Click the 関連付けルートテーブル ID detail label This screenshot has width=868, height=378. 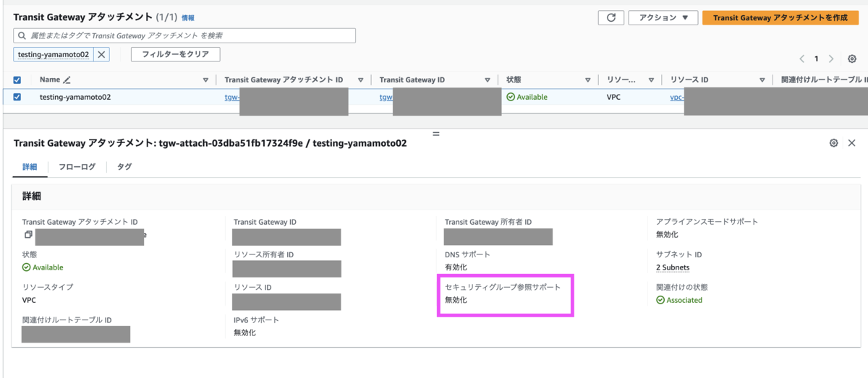[67, 319]
